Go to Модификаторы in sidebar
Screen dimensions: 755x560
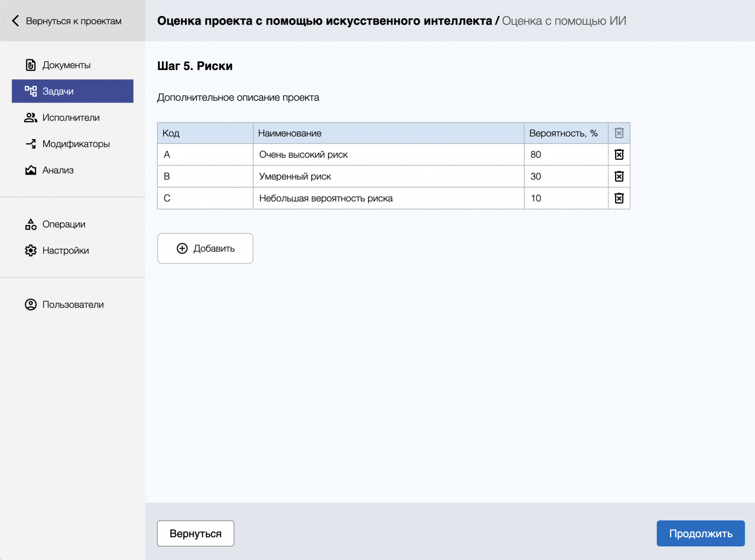(x=75, y=144)
